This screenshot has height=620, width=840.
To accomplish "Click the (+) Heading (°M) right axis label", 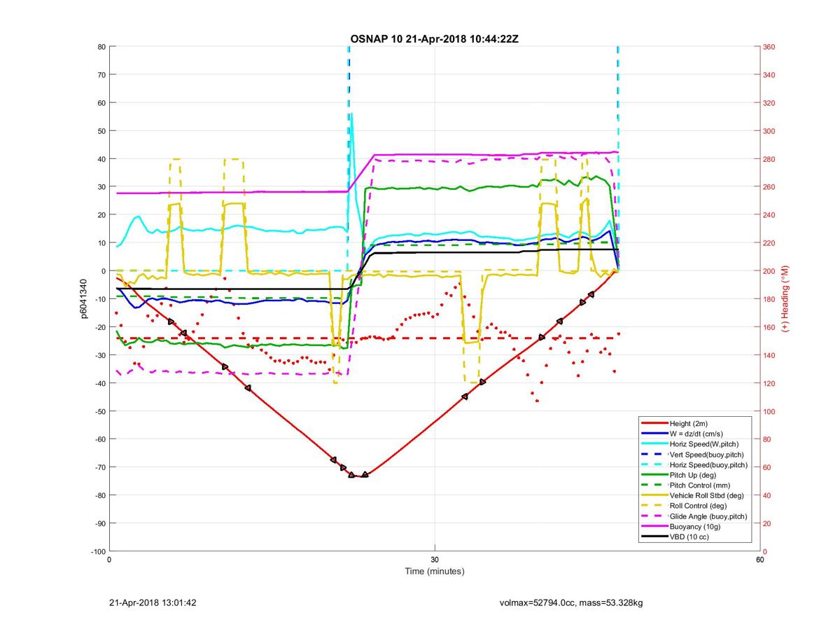I will pyautogui.click(x=785, y=298).
